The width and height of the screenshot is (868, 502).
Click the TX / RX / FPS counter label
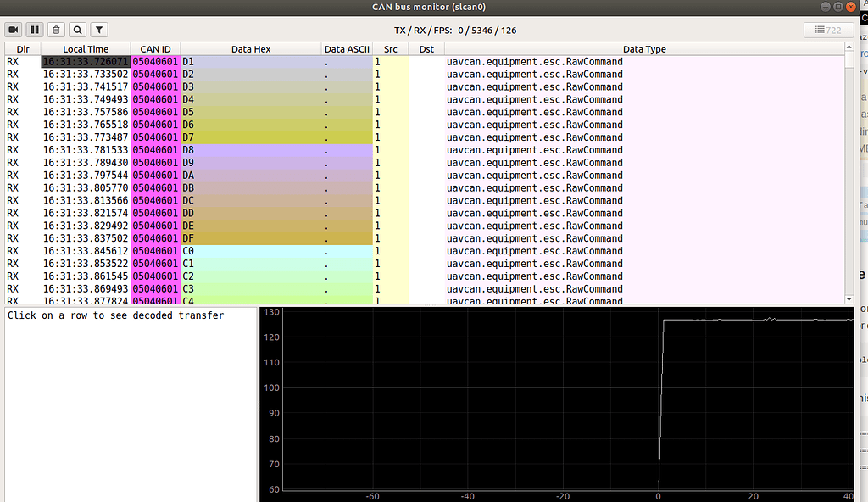[455, 31]
